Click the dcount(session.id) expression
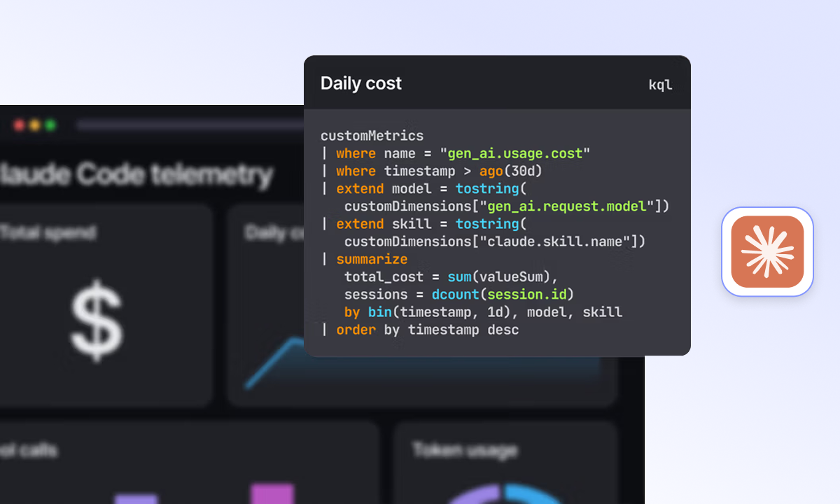Image resolution: width=840 pixels, height=504 pixels. click(x=503, y=294)
